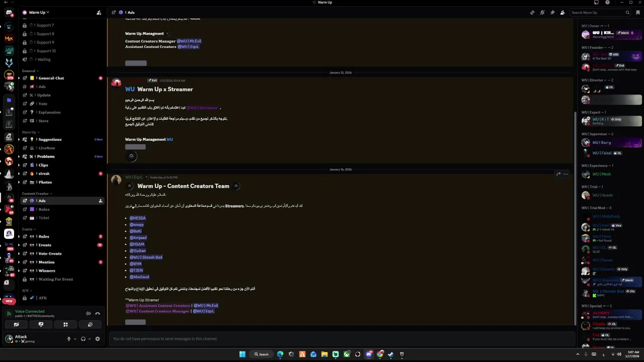Image resolution: width=644 pixels, height=362 pixels.
Task: Open the Clips channel
Action: pyautogui.click(x=62, y=165)
